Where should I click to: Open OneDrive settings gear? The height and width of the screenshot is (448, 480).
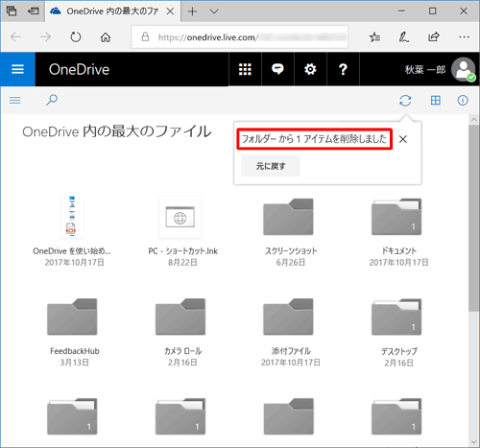310,69
